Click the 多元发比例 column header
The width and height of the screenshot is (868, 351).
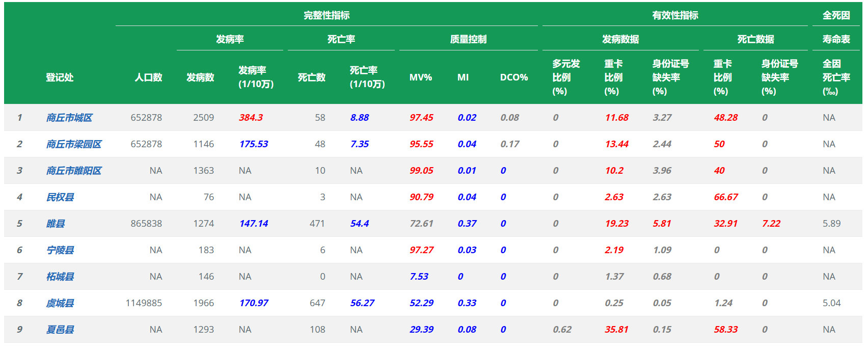(x=566, y=77)
